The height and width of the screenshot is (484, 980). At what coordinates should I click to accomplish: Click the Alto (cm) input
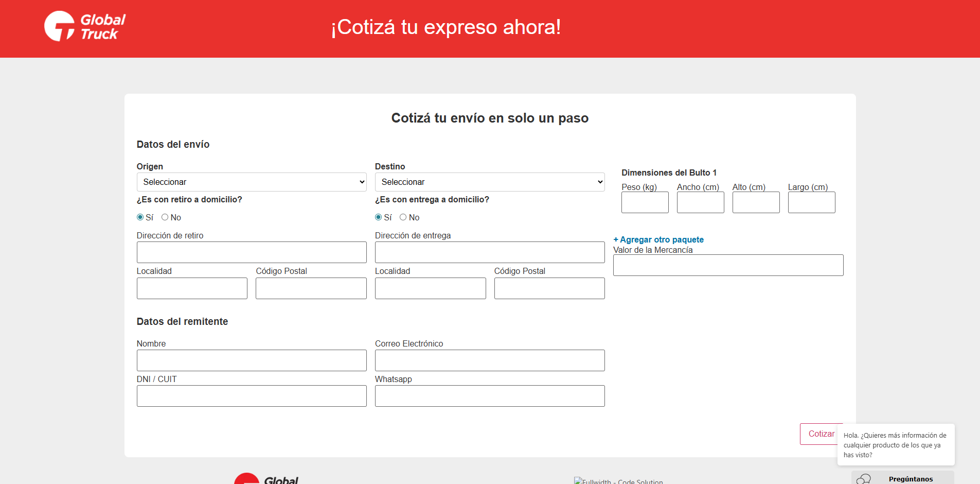point(756,202)
